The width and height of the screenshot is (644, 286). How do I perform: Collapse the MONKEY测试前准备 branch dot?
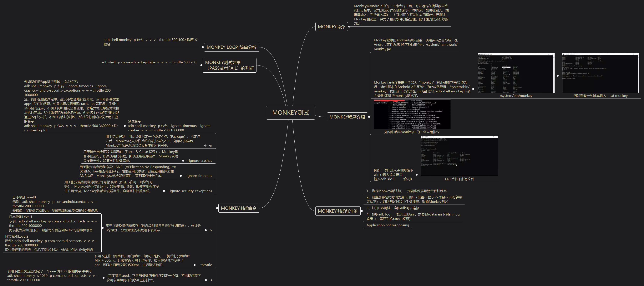pyautogui.click(x=362, y=211)
